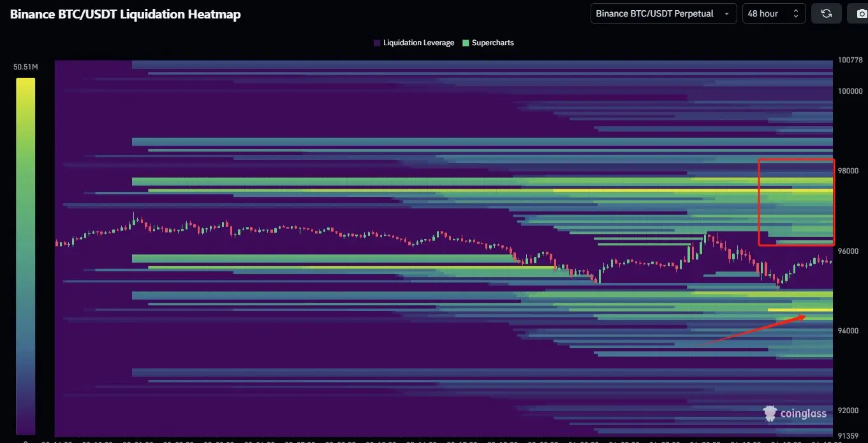
Task: Click the 50.51M scale maximum label
Action: (26, 66)
